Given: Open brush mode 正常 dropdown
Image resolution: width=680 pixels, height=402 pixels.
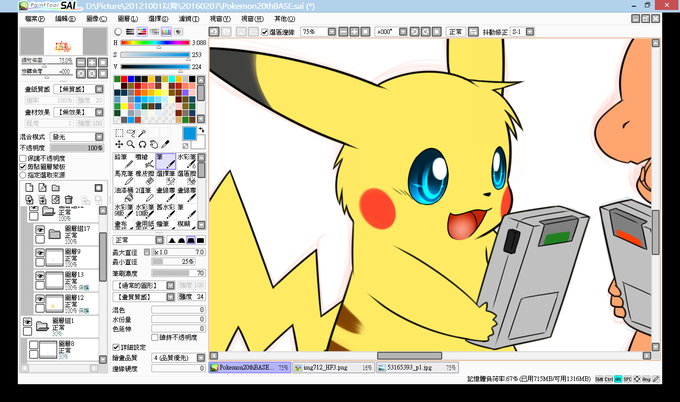Looking at the screenshot, I should coord(160,240).
